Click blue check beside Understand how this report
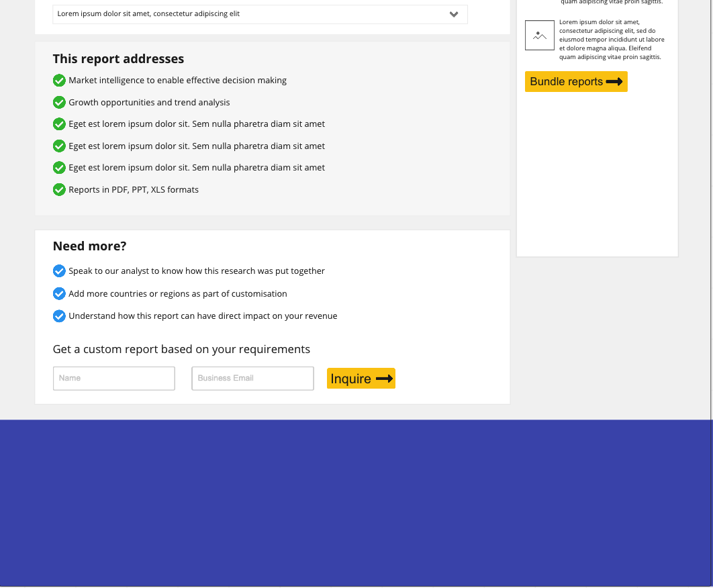Screen dimensions: 713x588 (x=59, y=316)
